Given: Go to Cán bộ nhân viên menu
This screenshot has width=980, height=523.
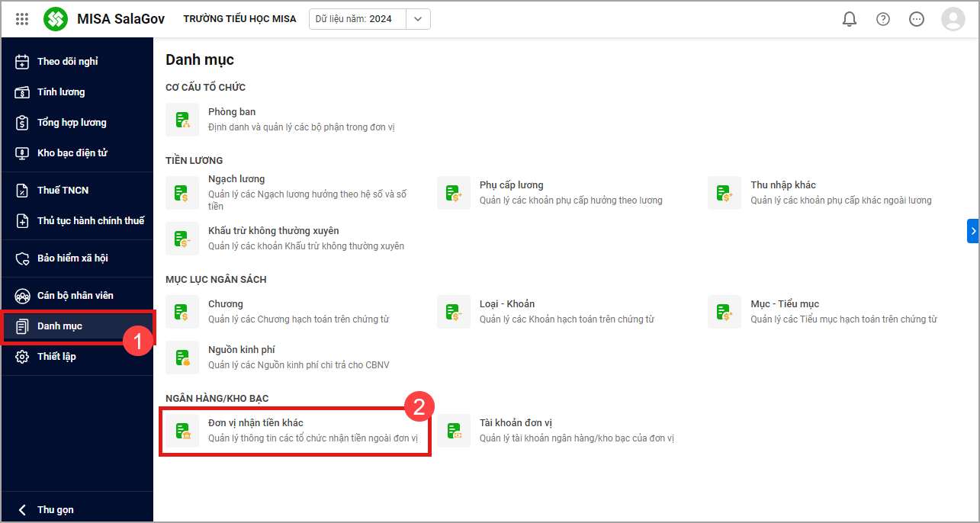Looking at the screenshot, I should 76,296.
